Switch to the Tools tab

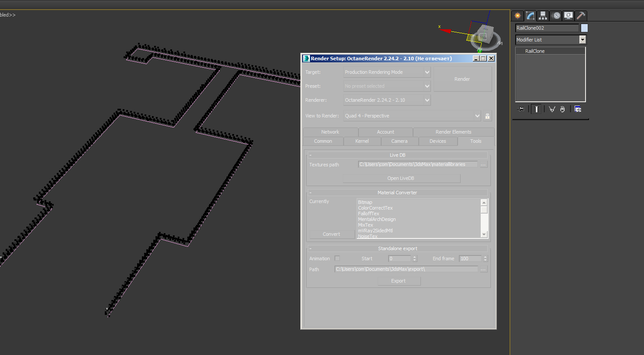pyautogui.click(x=476, y=141)
